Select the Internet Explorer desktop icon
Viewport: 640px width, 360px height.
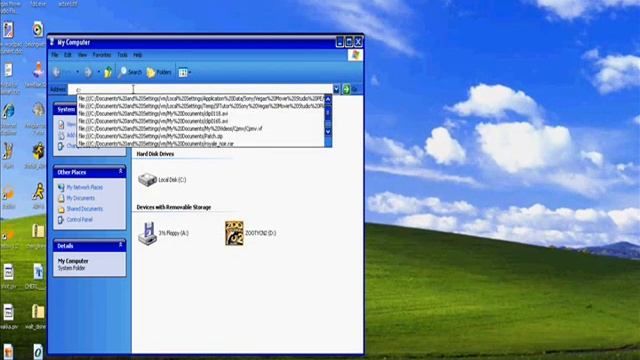[8, 111]
